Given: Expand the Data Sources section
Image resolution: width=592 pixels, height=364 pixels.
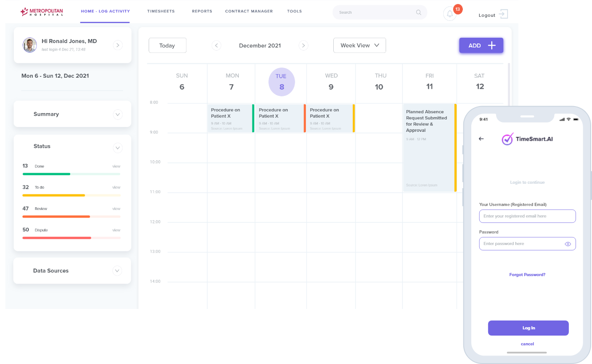Looking at the screenshot, I should tap(117, 270).
